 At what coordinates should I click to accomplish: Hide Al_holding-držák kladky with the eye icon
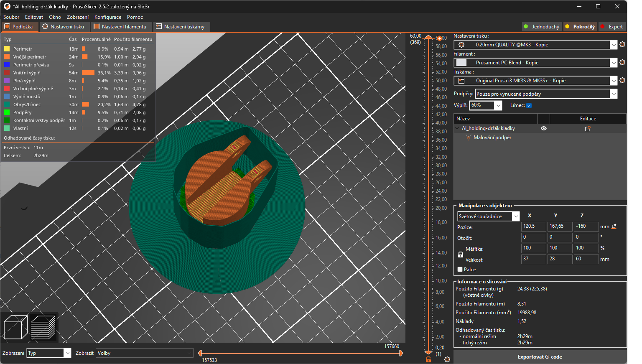(544, 129)
